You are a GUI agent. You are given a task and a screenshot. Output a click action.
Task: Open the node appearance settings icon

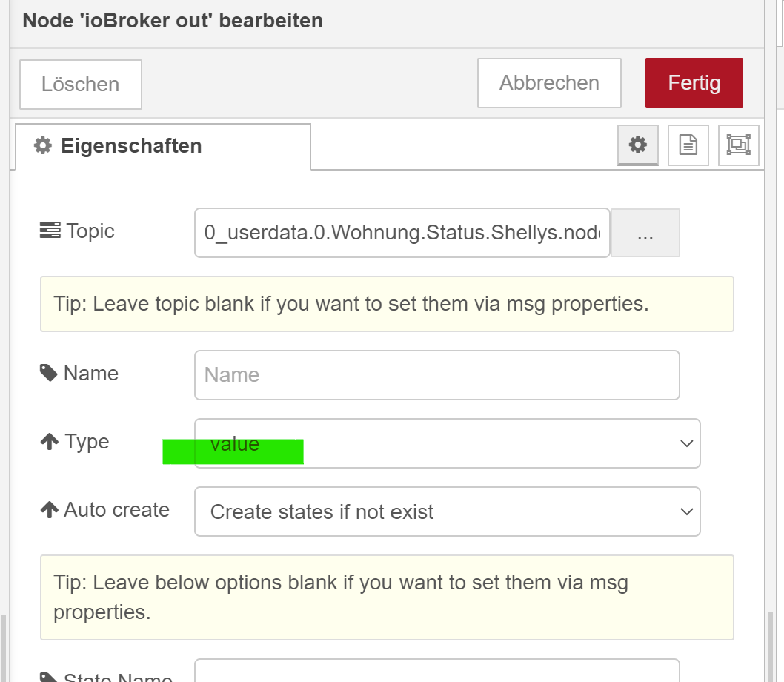tap(738, 145)
